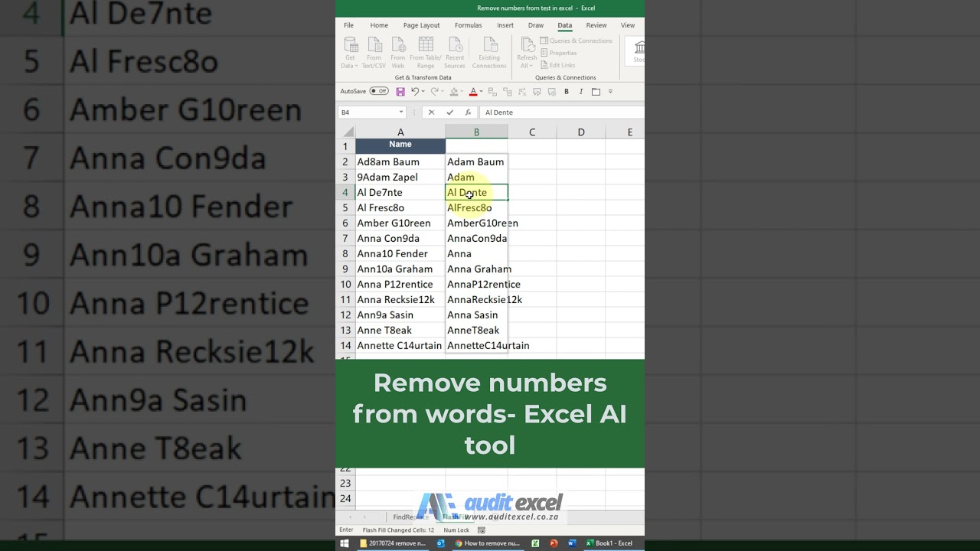Open Existing Connections

(489, 52)
